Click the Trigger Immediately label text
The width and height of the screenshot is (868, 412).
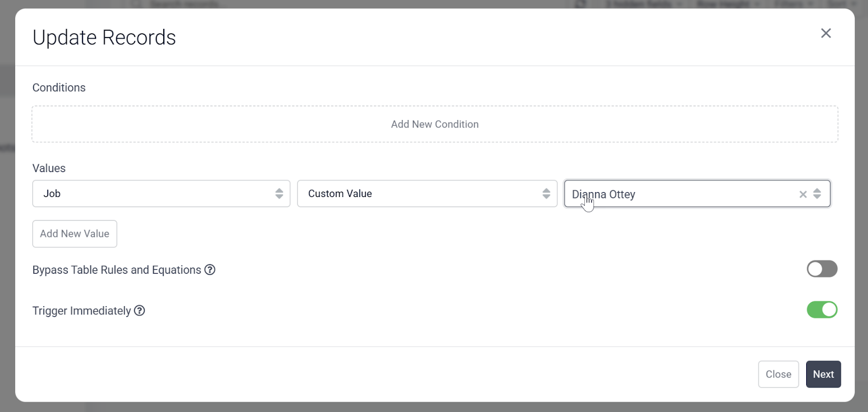point(81,310)
